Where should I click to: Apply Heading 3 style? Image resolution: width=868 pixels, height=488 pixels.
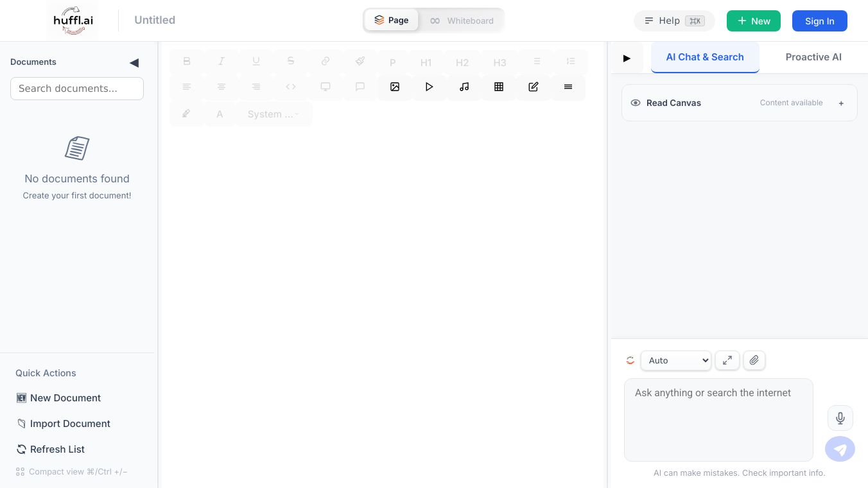499,62
